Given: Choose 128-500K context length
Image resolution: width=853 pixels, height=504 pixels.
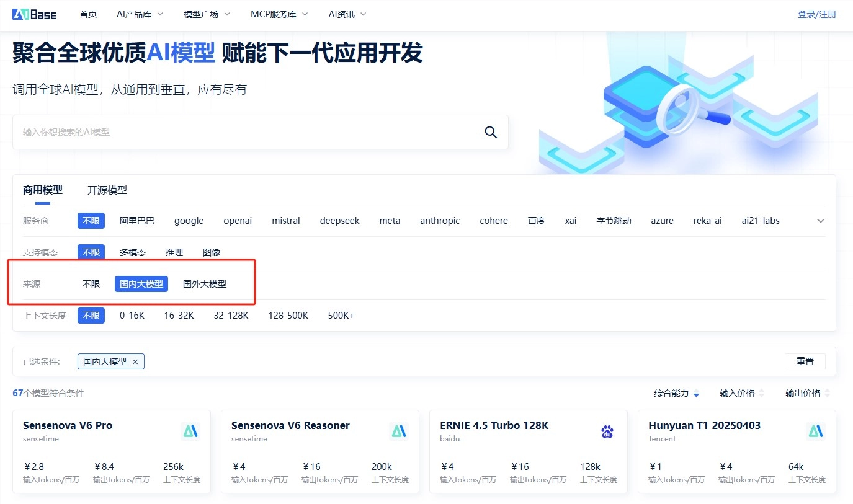Looking at the screenshot, I should (288, 316).
